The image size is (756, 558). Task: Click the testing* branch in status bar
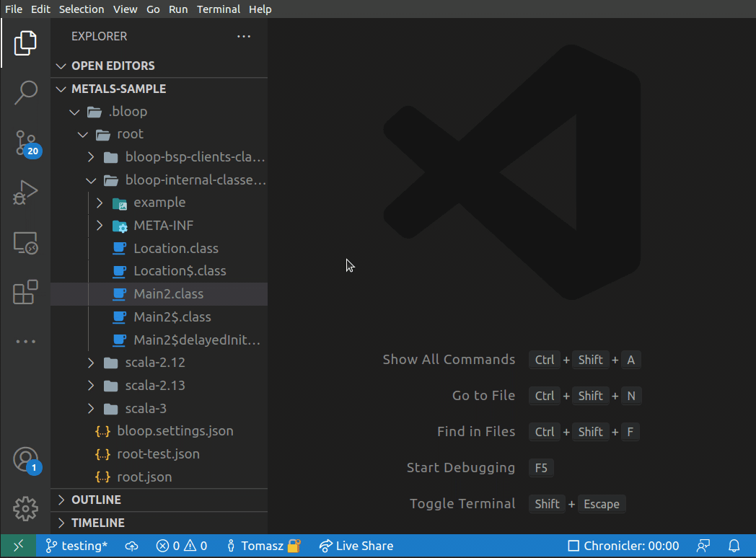click(x=76, y=546)
